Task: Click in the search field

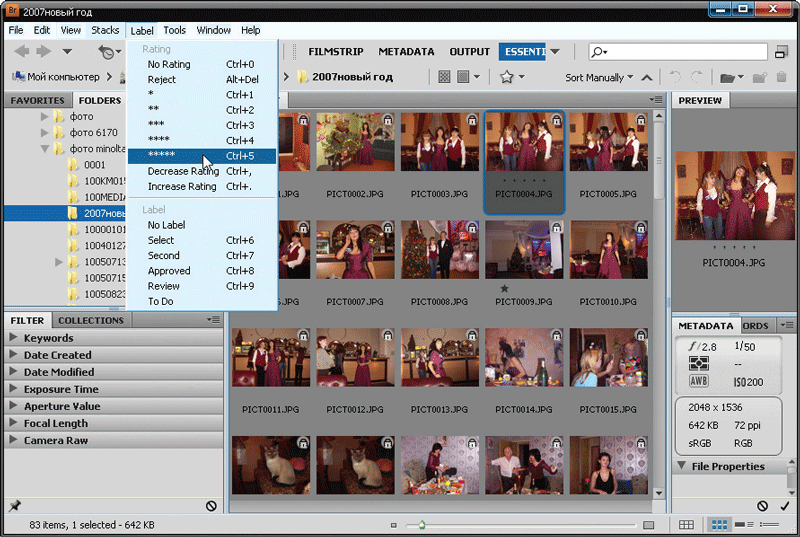Action: [679, 52]
